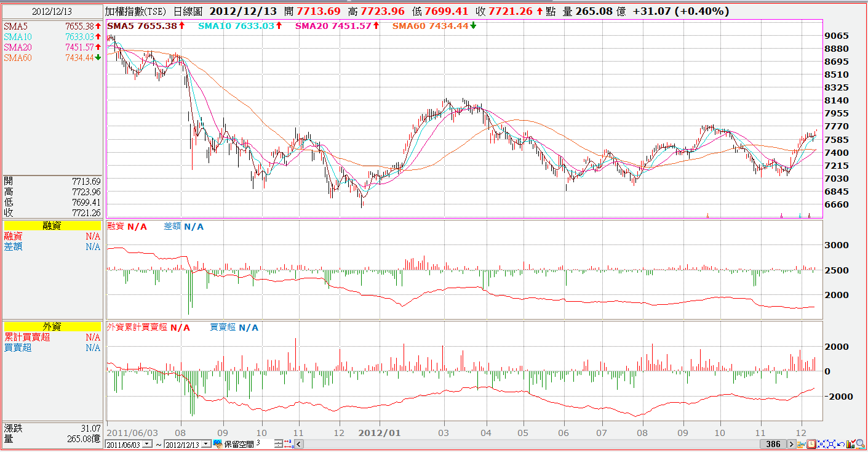The height and width of the screenshot is (452, 868).
Task: Select SMA20 row in the left panel
Action: [52, 47]
